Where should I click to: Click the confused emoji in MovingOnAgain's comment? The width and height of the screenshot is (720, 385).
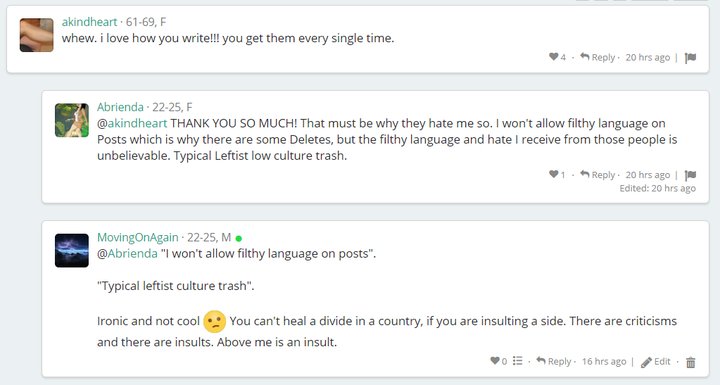214,321
